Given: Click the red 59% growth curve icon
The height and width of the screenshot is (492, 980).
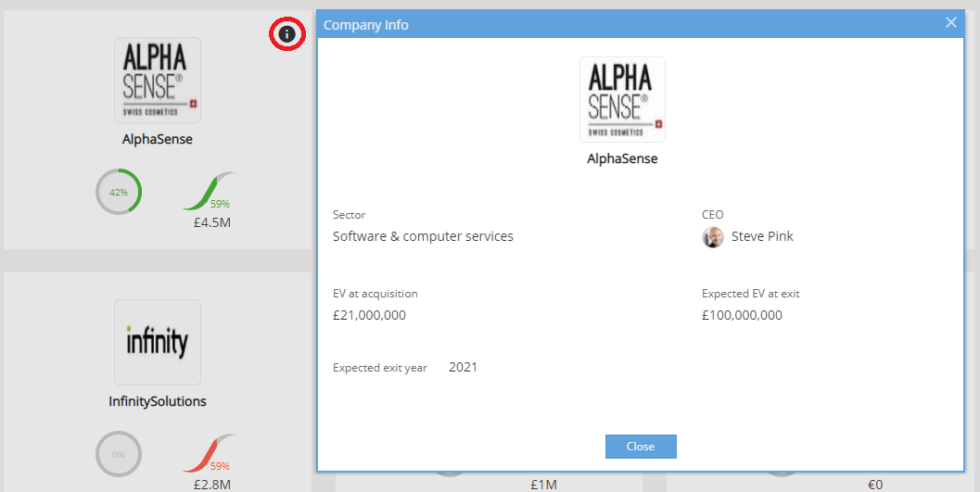Looking at the screenshot, I should pos(210,453).
